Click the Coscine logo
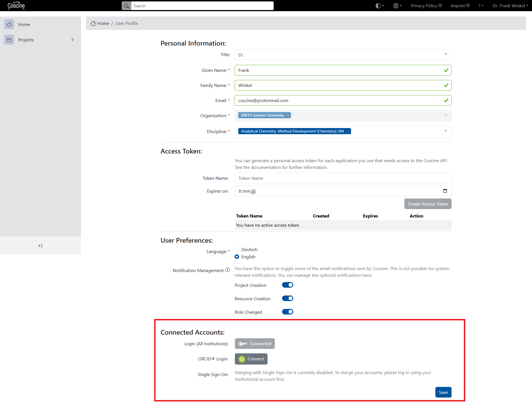The image size is (532, 402). pos(16,6)
